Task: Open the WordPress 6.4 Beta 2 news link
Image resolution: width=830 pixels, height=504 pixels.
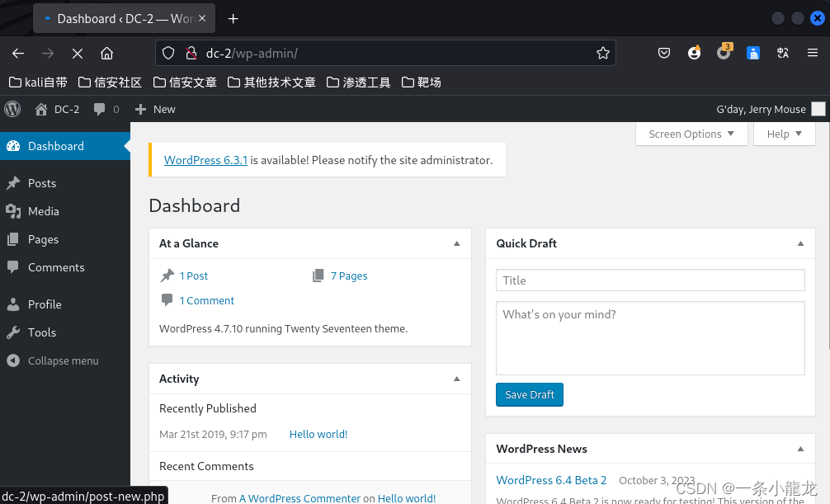Action: (551, 480)
